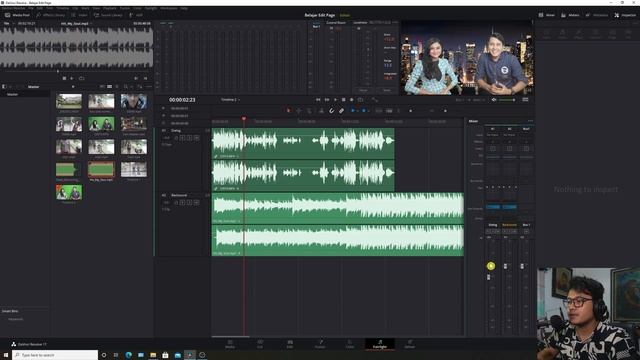Click the loudness meter Reset button
This screenshot has width=640, height=360.
pyautogui.click(x=387, y=90)
